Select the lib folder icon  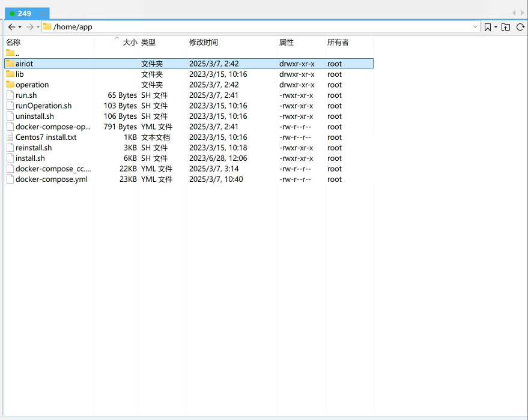pos(10,74)
